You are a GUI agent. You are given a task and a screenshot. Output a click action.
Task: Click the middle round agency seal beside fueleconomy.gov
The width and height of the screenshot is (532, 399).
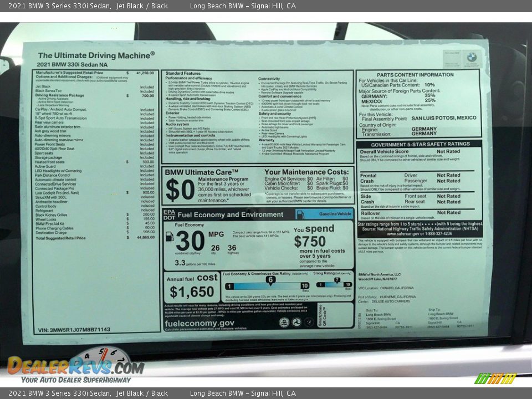pos(296,322)
